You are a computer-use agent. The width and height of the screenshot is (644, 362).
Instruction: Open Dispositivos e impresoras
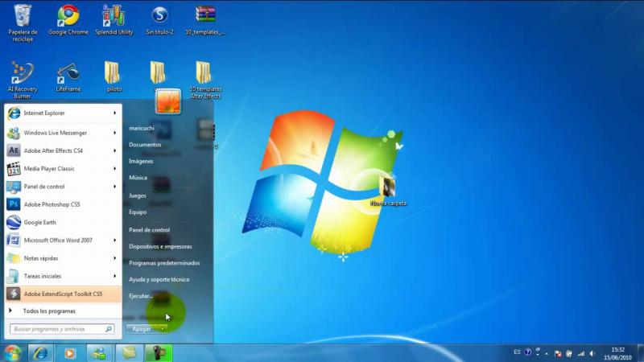[x=160, y=246]
